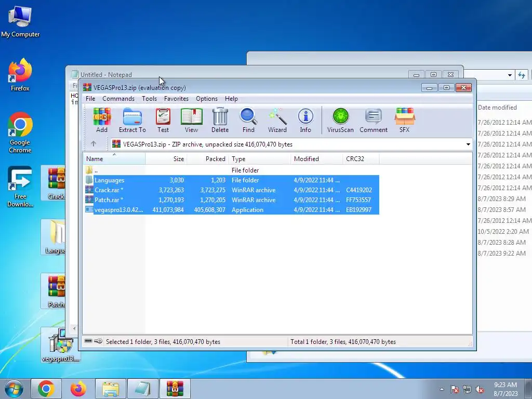Open Chrome from the taskbar
The height and width of the screenshot is (399, 532).
(46, 389)
